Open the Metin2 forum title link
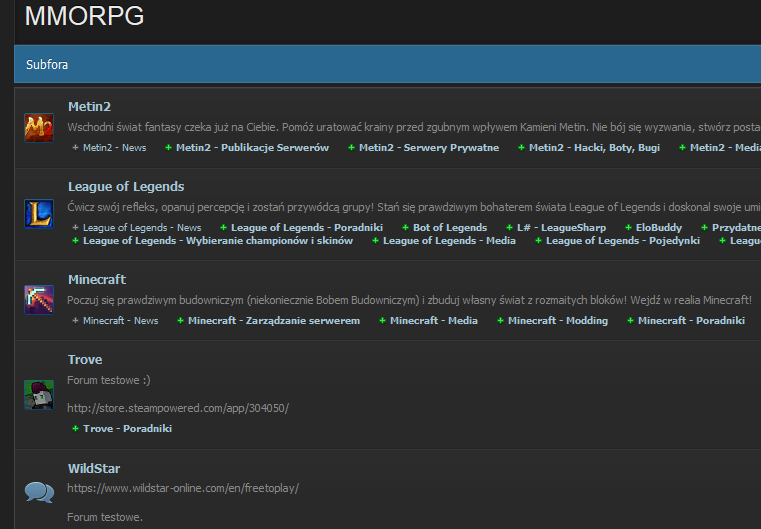The height and width of the screenshot is (529, 761). pos(89,107)
